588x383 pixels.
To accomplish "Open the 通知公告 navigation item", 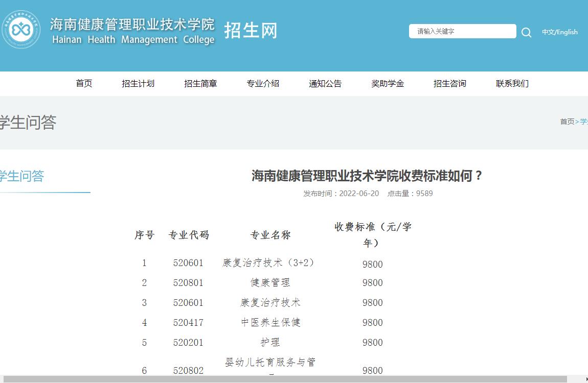I will coord(325,83).
